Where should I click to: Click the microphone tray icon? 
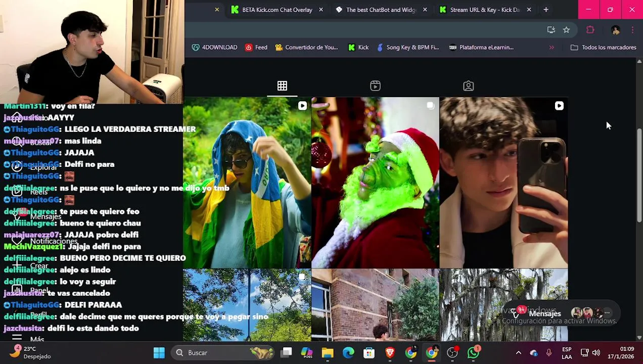click(549, 353)
